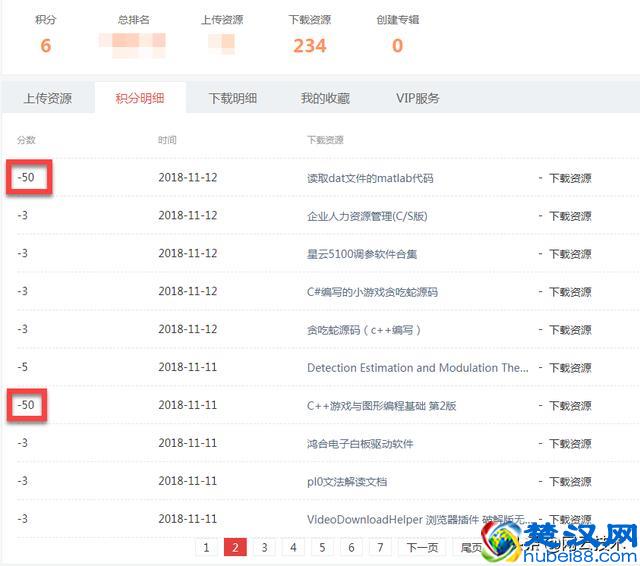Click the 积分 value 6
640x566 pixels.
pyautogui.click(x=46, y=46)
